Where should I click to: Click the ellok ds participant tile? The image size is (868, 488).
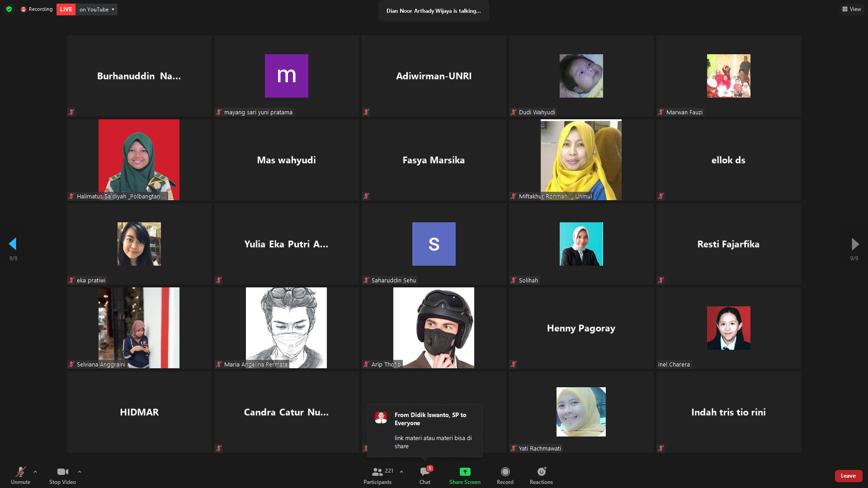tap(729, 160)
